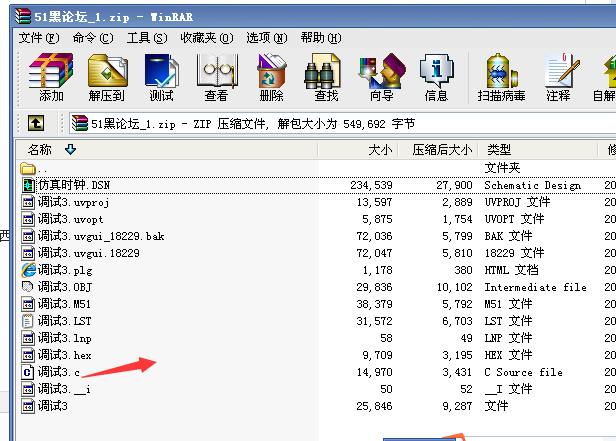Open the 选项(N) menu
Image resolution: width=616 pixels, height=441 pixels.
pos(267,38)
